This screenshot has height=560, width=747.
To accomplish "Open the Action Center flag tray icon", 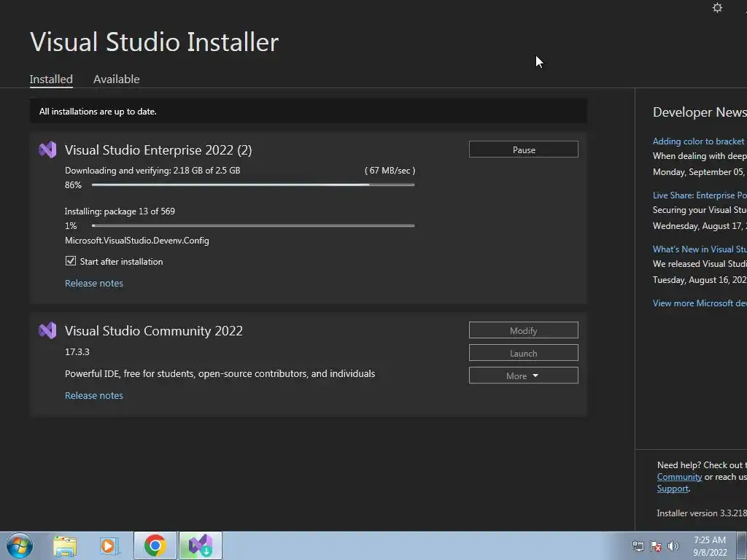I will tap(656, 546).
